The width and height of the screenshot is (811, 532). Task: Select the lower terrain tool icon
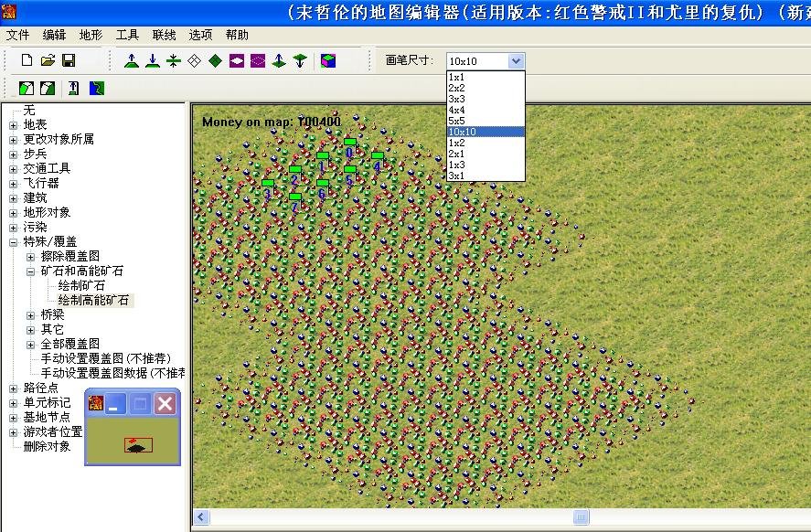point(152,61)
